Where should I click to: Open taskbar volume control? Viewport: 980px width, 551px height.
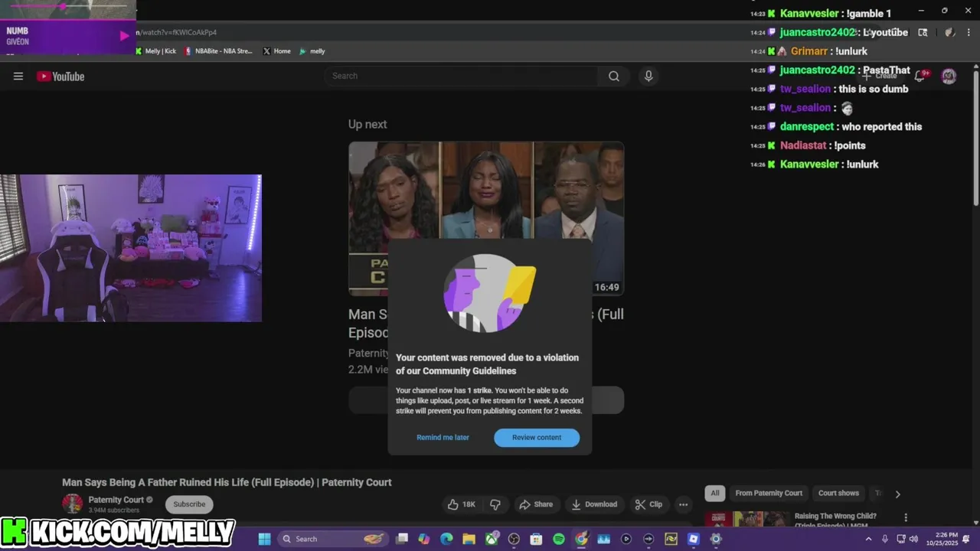(913, 539)
